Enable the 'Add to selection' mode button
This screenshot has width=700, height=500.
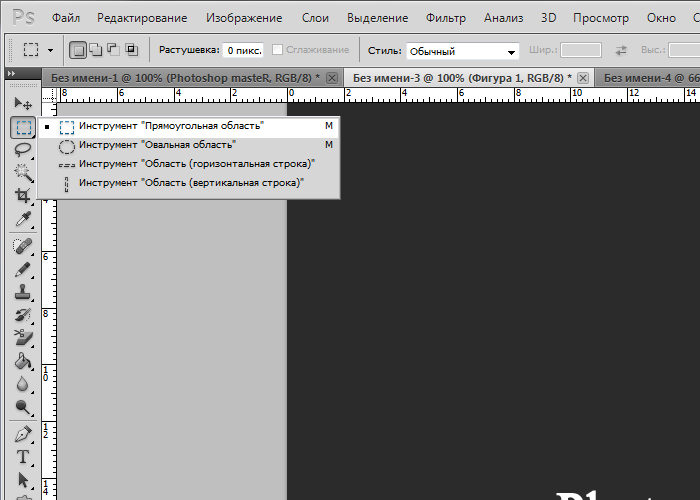click(96, 50)
